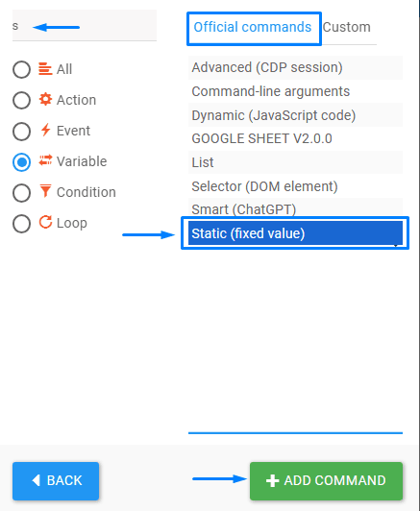Select the All radio button

(21, 69)
